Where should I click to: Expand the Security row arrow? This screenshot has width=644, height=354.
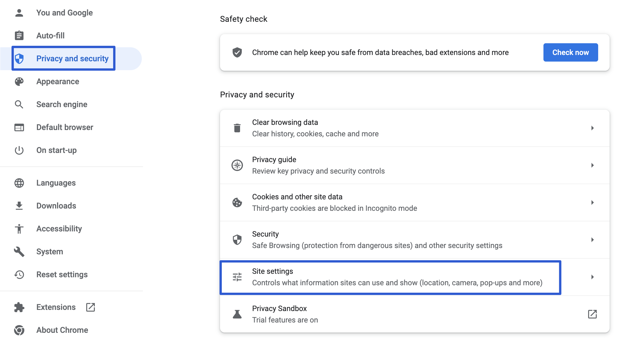coord(592,240)
